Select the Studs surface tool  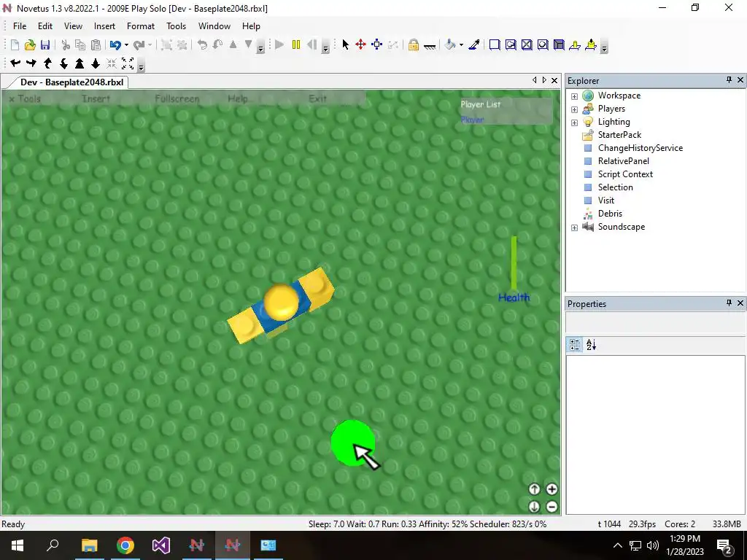[x=543, y=44]
